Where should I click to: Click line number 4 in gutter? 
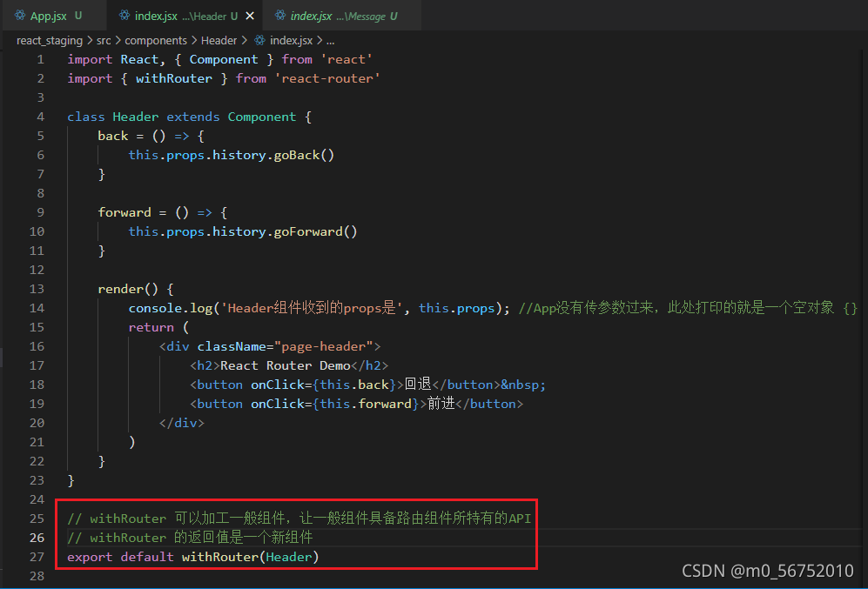click(40, 117)
